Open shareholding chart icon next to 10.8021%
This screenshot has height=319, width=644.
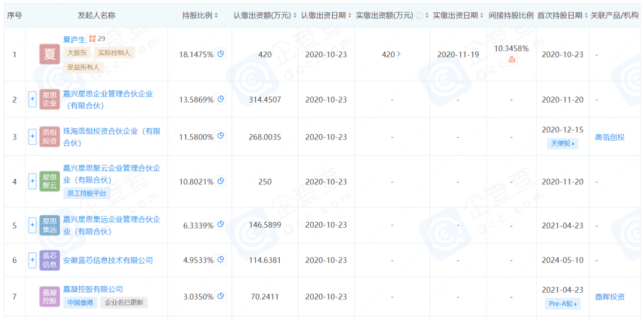click(221, 181)
